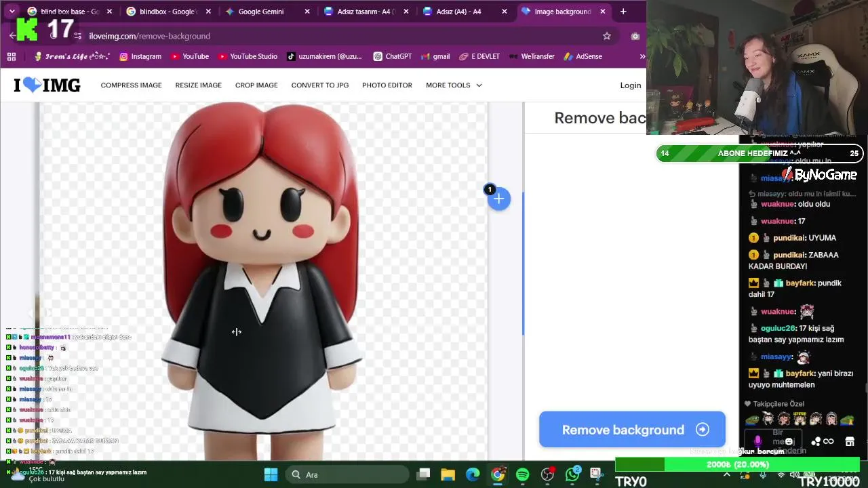Open the ChatGPT bookmark
The image size is (868, 488).
click(x=392, y=56)
